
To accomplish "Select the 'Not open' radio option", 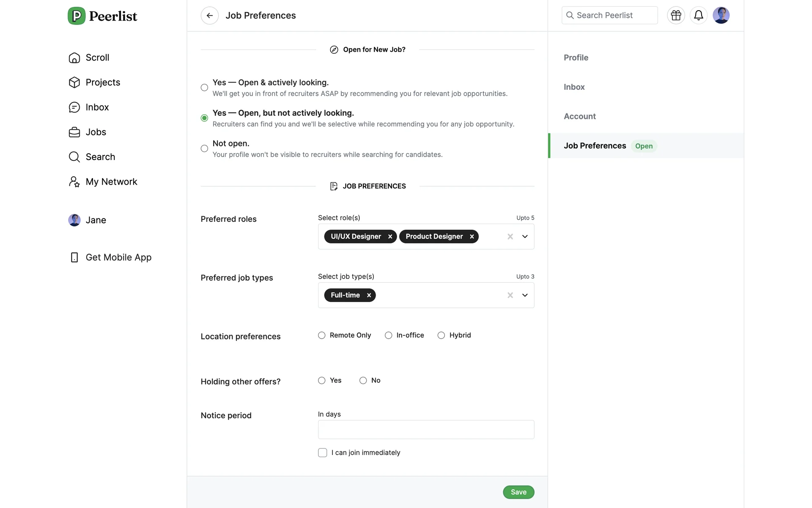I will tap(204, 149).
